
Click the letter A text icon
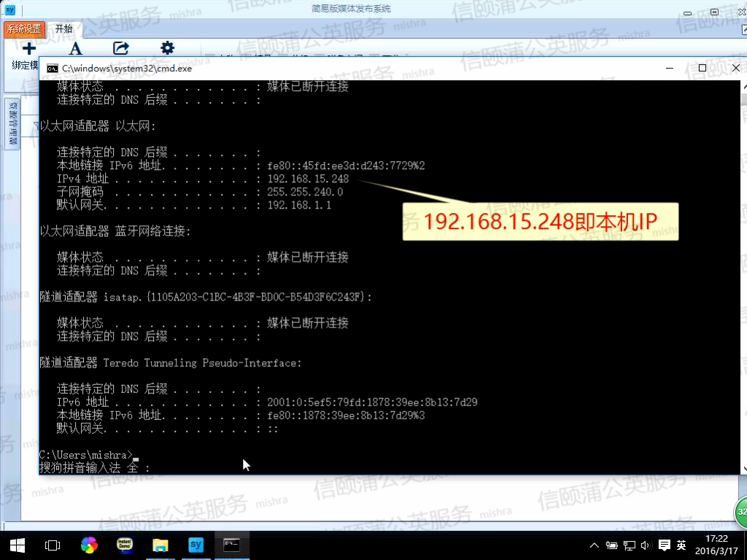[x=75, y=49]
